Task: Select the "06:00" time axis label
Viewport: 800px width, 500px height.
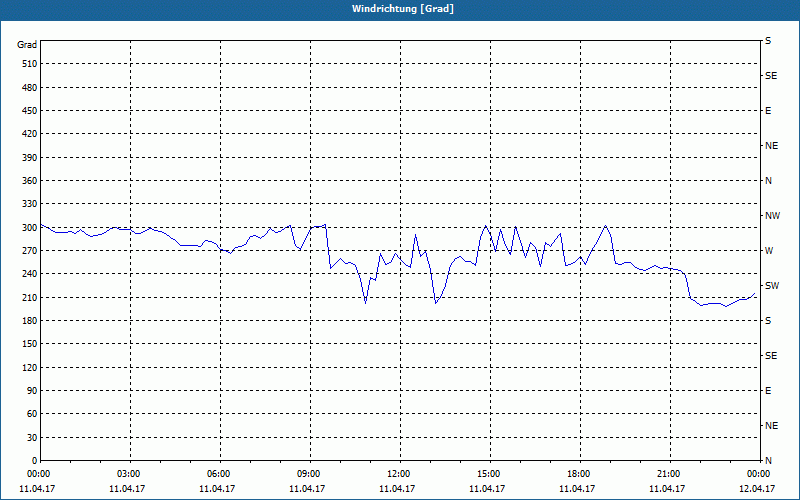Action: click(218, 474)
